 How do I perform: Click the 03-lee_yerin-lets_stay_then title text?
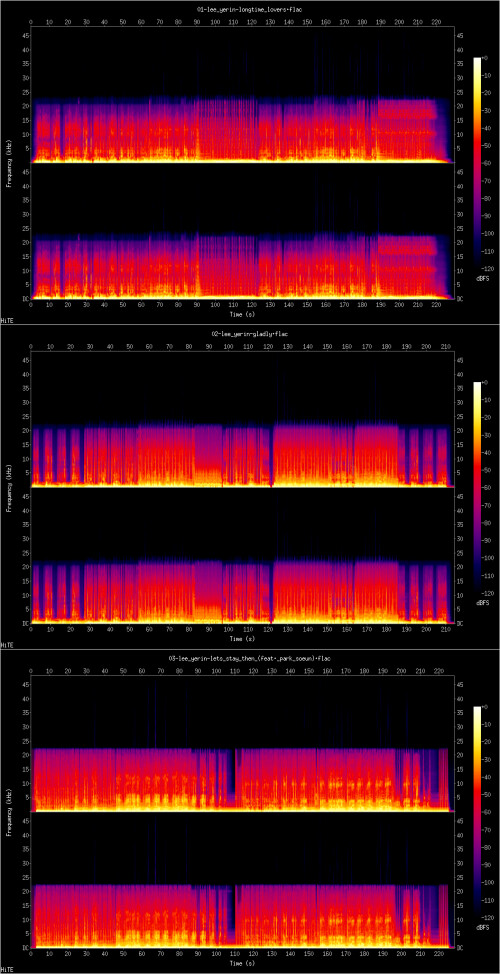pyautogui.click(x=250, y=658)
